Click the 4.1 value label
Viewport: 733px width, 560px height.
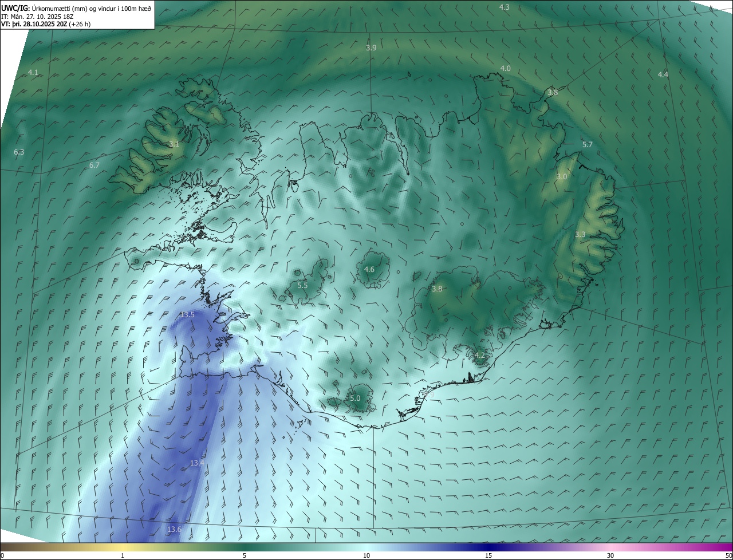click(x=33, y=72)
